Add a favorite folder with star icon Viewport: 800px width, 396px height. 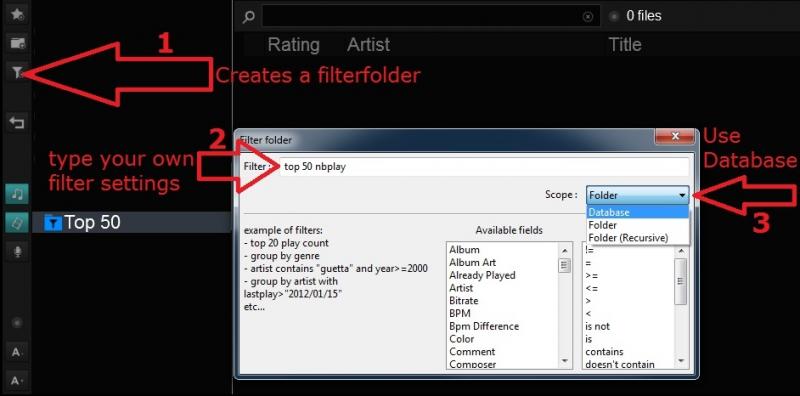click(17, 14)
